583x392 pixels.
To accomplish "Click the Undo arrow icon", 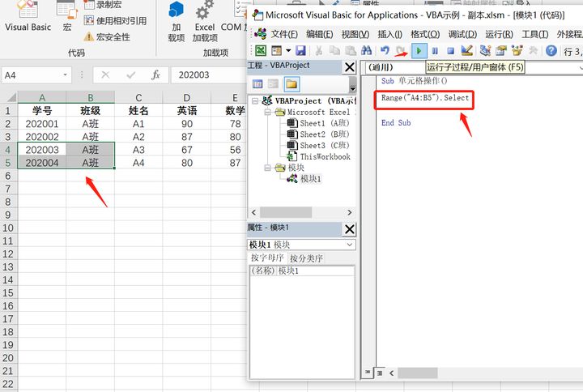I will [x=385, y=50].
